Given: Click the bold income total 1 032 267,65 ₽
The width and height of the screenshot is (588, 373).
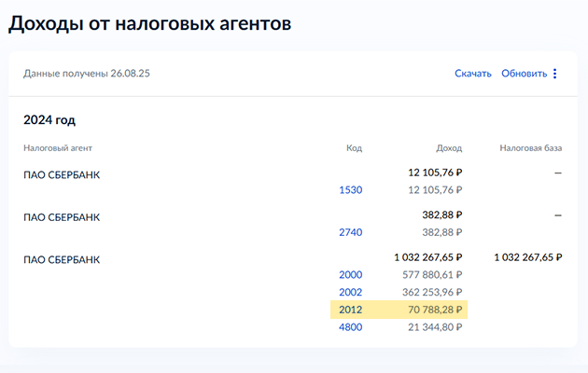Looking at the screenshot, I should [427, 257].
